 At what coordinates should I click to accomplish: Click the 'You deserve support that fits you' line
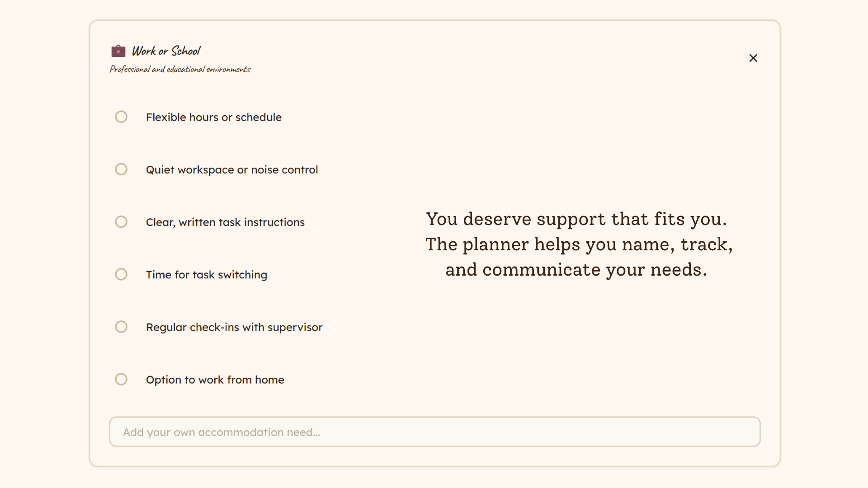[576, 219]
